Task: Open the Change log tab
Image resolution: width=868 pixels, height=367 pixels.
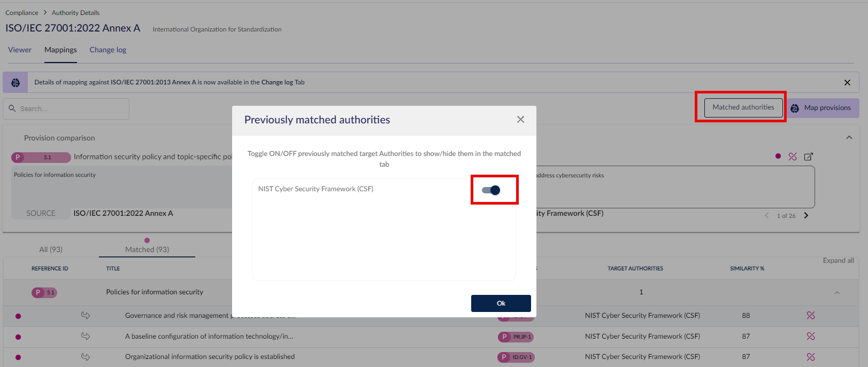Action: 108,50
